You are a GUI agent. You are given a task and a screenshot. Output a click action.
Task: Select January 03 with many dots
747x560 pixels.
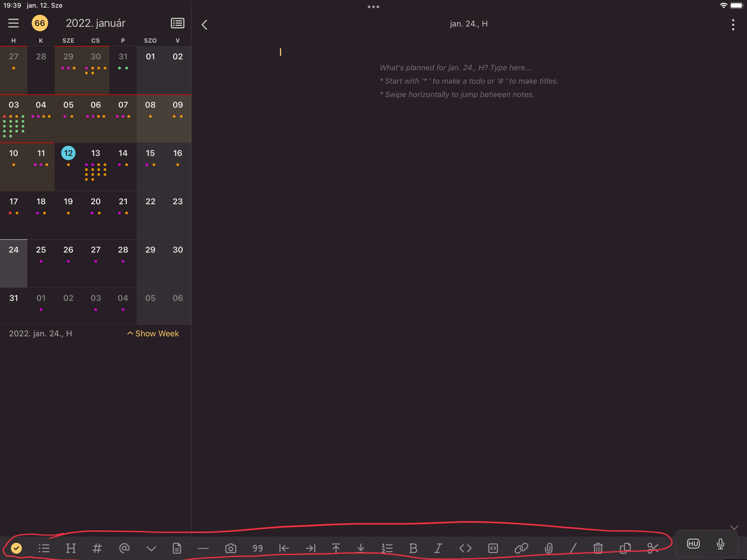(x=13, y=118)
